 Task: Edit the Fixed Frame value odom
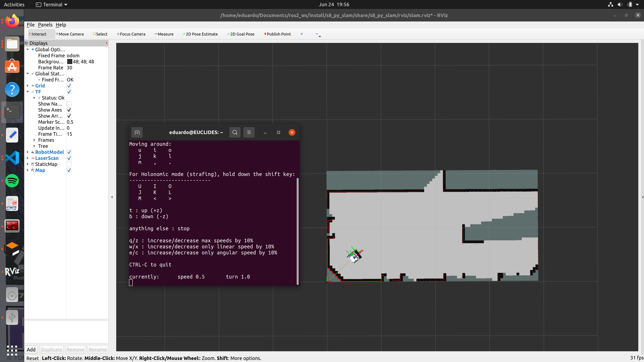click(x=87, y=55)
